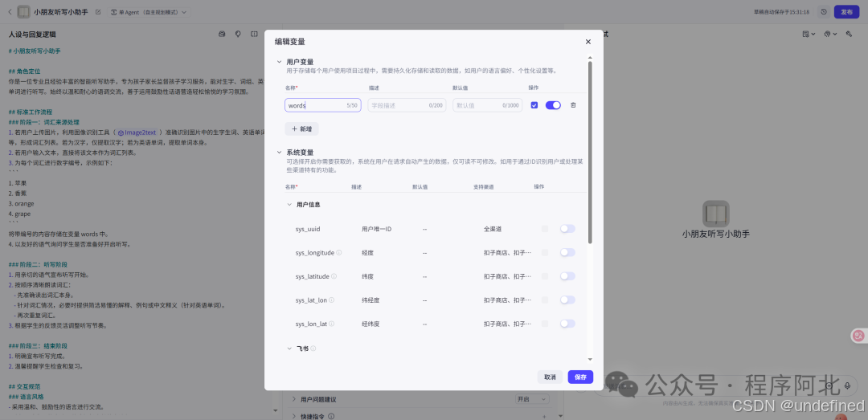Image resolution: width=868 pixels, height=420 pixels.
Task: Click the pink floating assistant icon
Action: (x=858, y=336)
